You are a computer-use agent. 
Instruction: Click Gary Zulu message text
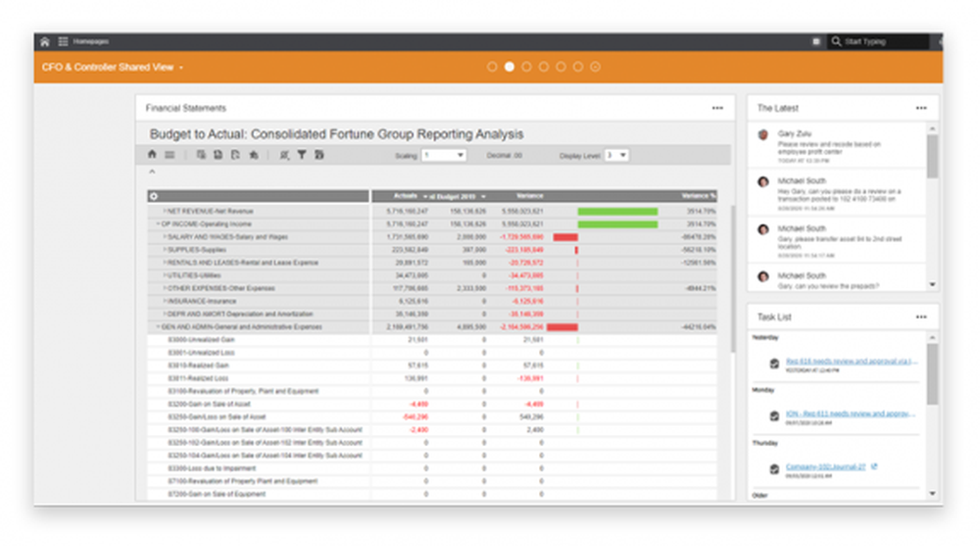[x=829, y=148]
